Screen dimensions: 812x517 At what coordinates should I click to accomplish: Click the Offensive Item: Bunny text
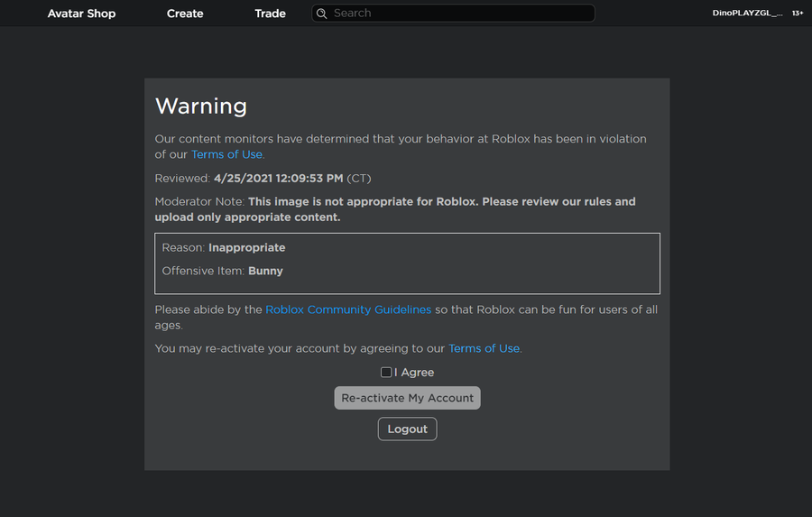tap(222, 271)
